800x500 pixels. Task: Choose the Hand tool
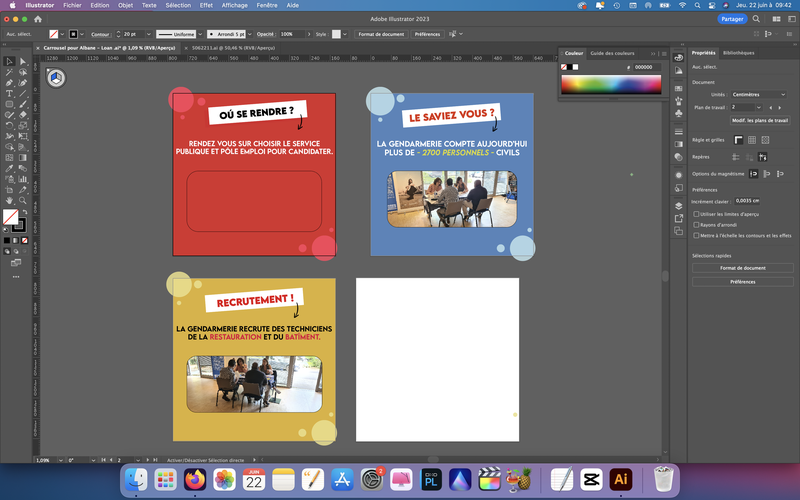[9, 201]
